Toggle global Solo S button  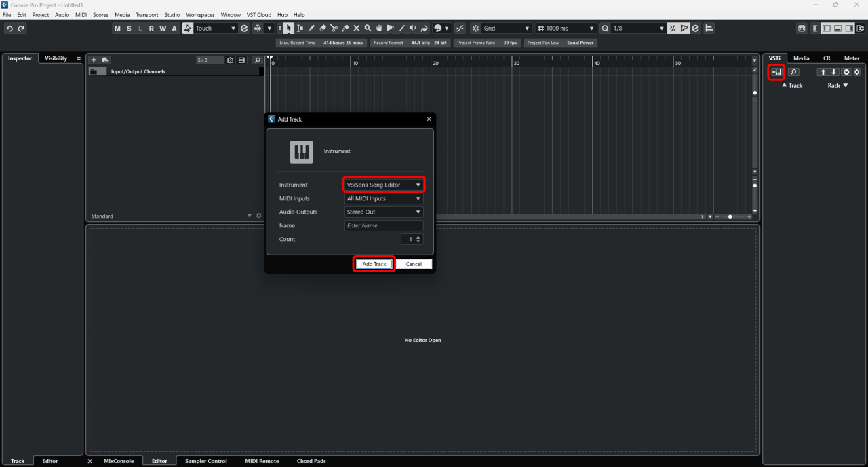point(129,29)
